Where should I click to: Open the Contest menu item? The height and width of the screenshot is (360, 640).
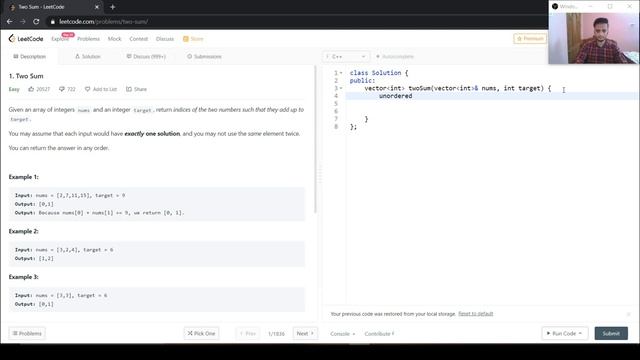[138, 39]
